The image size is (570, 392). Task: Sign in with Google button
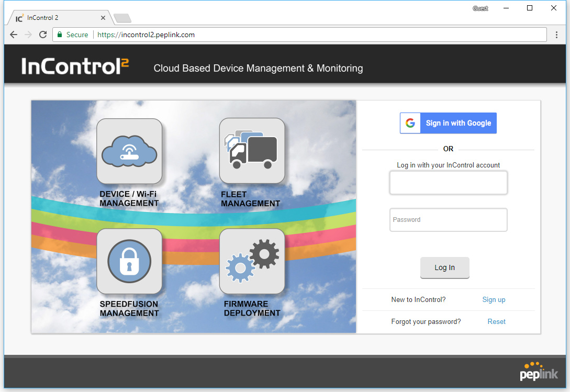[448, 123]
